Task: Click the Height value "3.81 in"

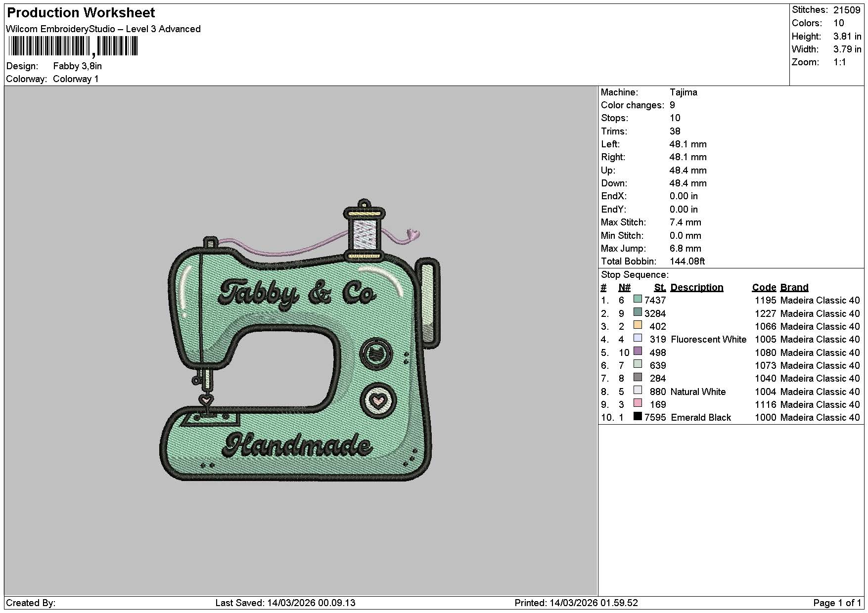Action: pos(847,36)
